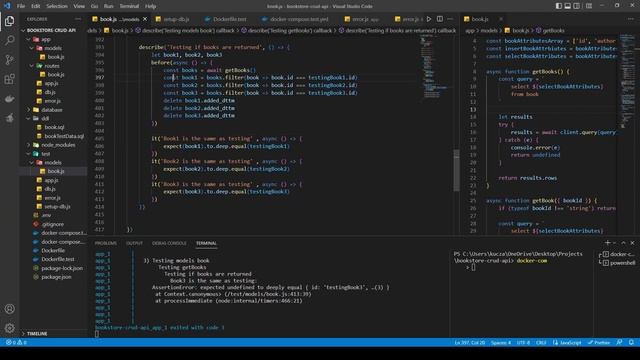Open errors and warnings count in status bar
The width and height of the screenshot is (640, 360).
16,342
